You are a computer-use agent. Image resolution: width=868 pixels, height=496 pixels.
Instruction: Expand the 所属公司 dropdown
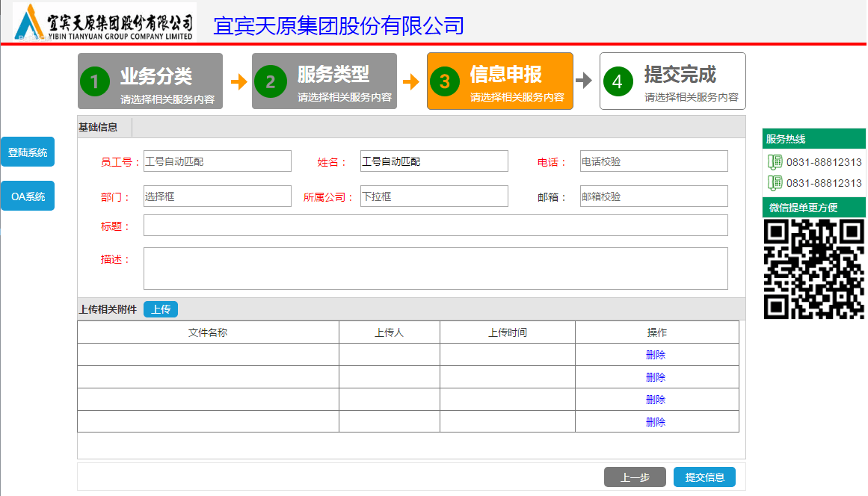(x=434, y=196)
